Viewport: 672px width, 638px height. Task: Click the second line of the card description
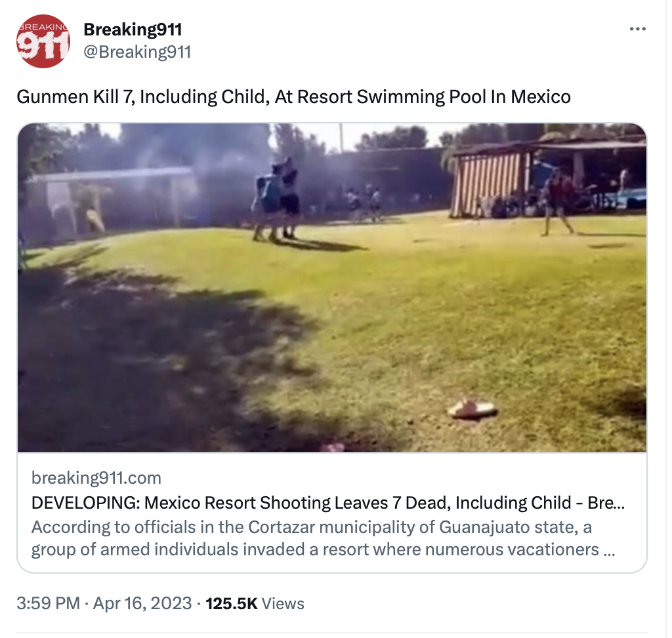pyautogui.click(x=323, y=549)
